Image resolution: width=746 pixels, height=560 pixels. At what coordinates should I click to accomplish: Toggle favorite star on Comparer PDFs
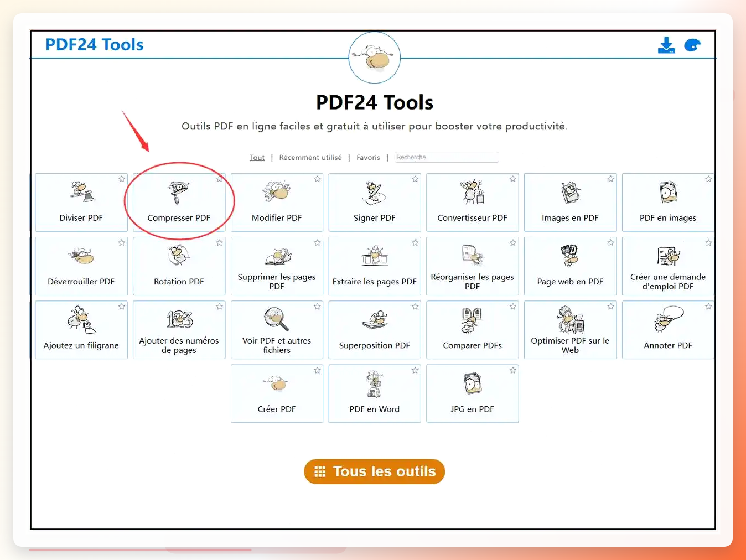point(513,307)
